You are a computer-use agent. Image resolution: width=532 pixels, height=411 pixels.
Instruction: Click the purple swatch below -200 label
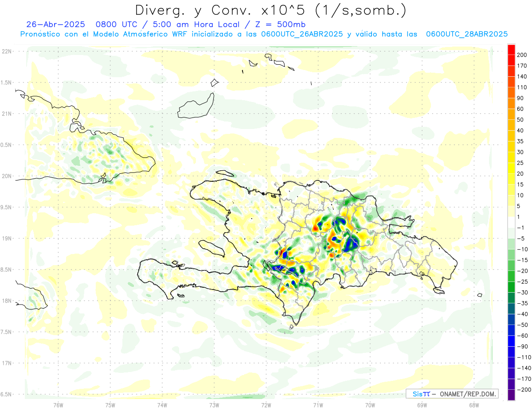coord(511,395)
